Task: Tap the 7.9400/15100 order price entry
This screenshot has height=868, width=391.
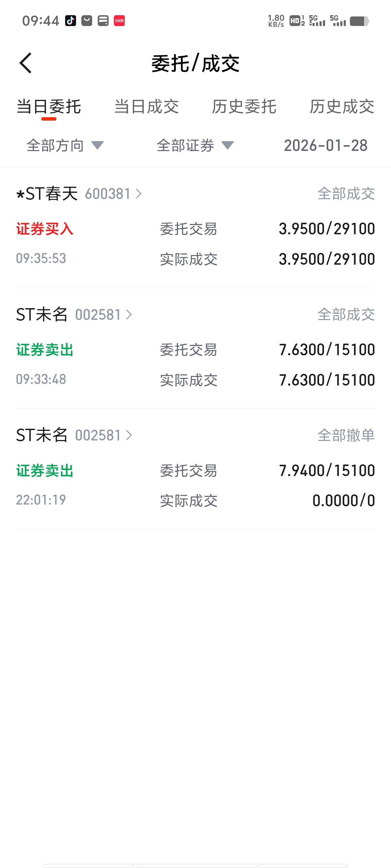Action: (326, 470)
